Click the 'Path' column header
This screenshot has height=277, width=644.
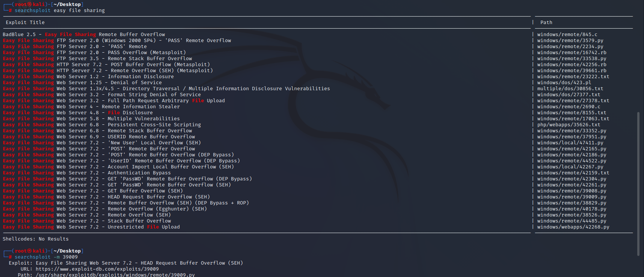pos(546,23)
